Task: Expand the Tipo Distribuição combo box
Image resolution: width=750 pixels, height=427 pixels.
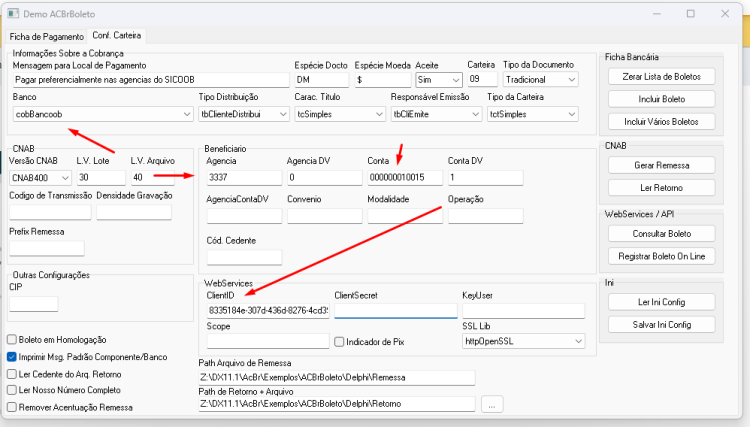Action: [x=244, y=114]
